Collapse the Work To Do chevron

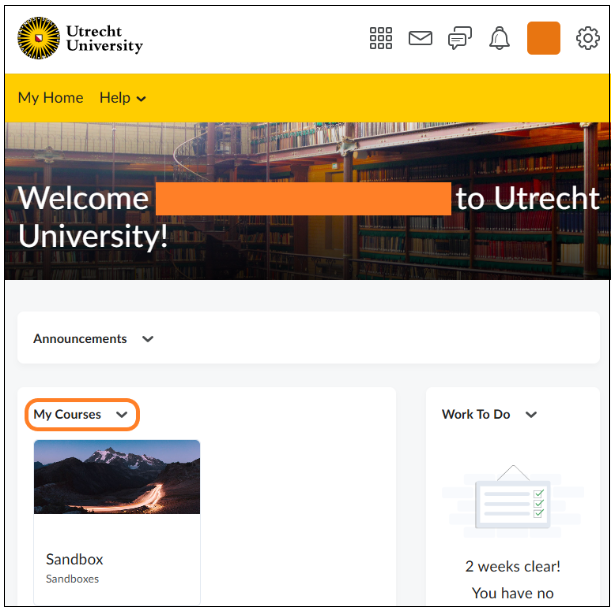pyautogui.click(x=531, y=414)
